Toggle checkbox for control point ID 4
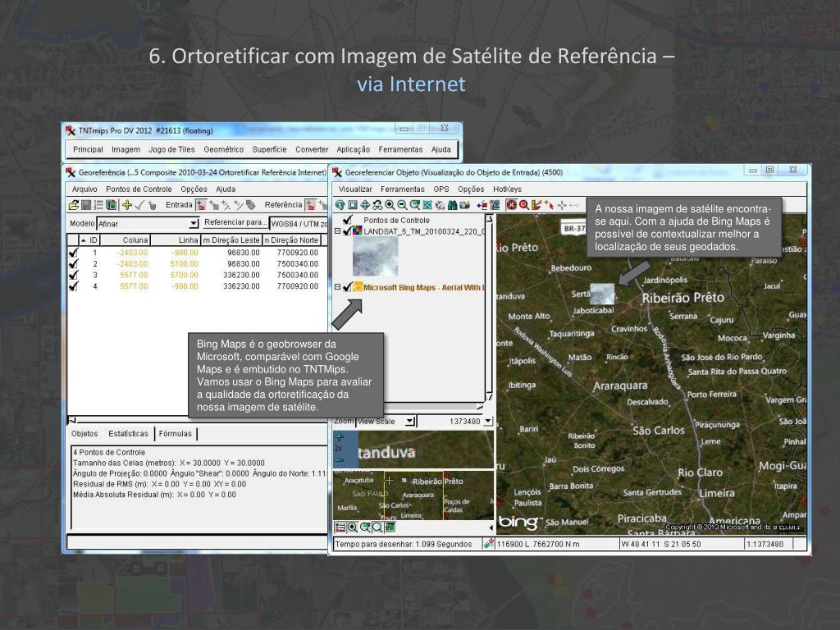The image size is (840, 630). click(x=74, y=286)
